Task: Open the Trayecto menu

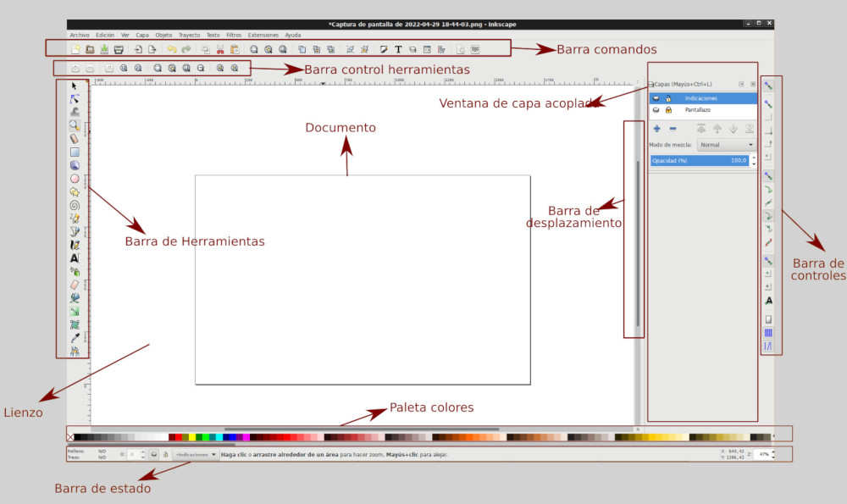Action: tap(189, 35)
